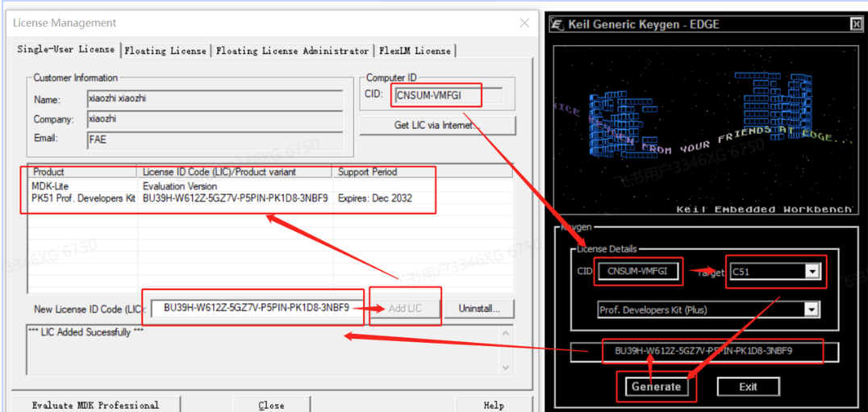The image size is (868, 412).
Task: Click the CID field in the keygen
Action: 638,272
